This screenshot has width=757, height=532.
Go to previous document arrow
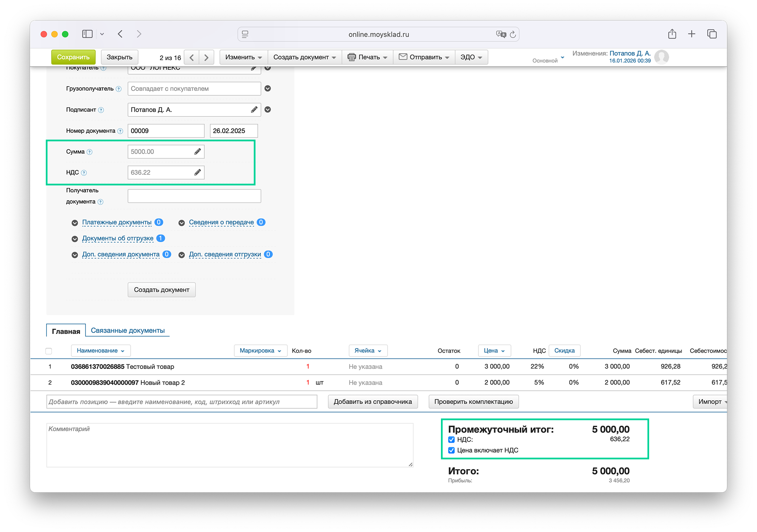(x=192, y=58)
